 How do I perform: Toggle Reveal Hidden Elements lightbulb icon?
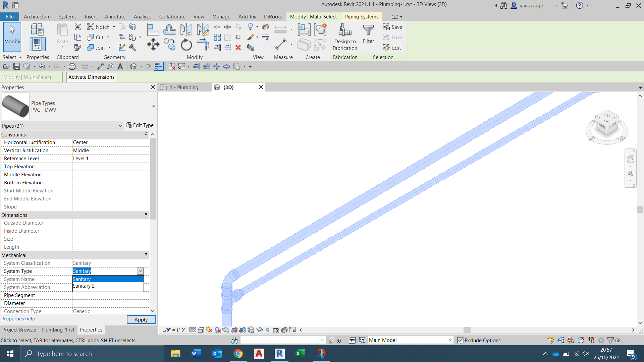click(268, 330)
